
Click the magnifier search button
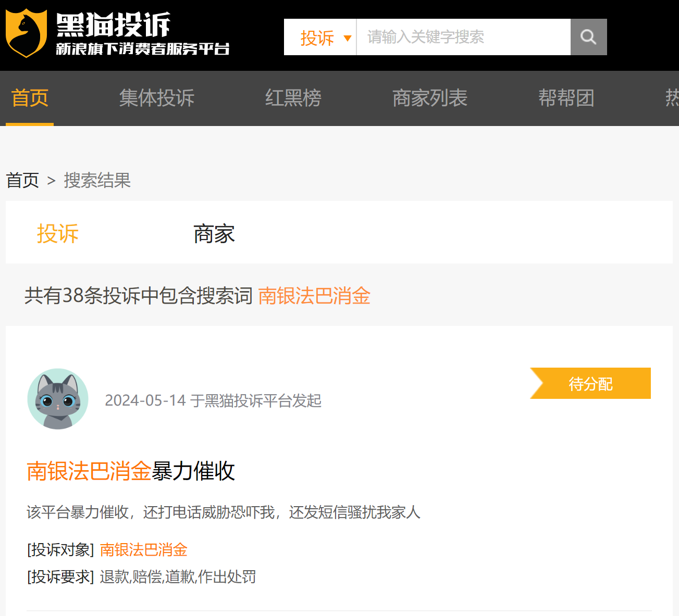pyautogui.click(x=588, y=37)
